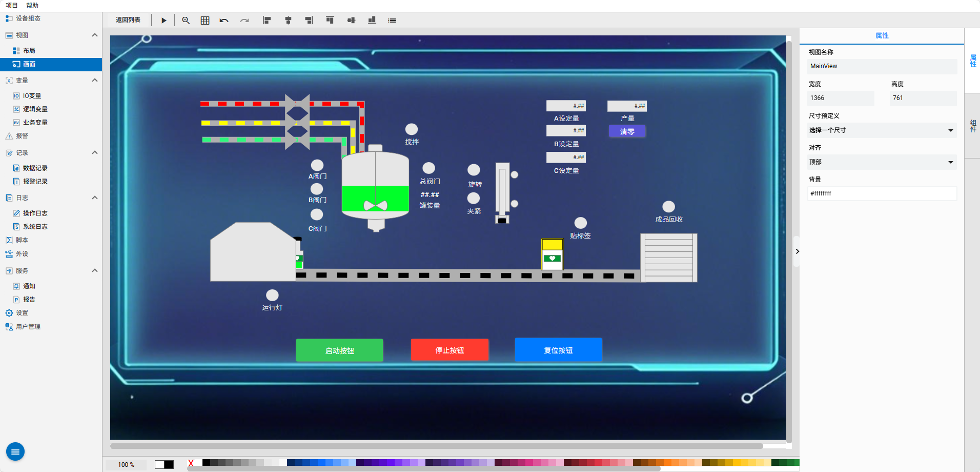Select the white foreground color swatch
The width and height of the screenshot is (980, 472).
tap(159, 464)
